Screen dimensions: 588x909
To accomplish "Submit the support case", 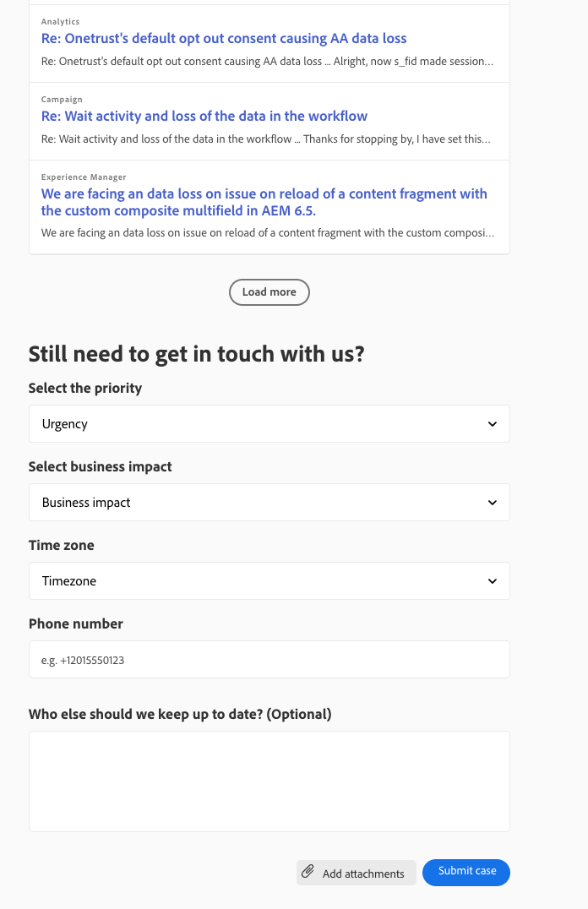I will 466,872.
